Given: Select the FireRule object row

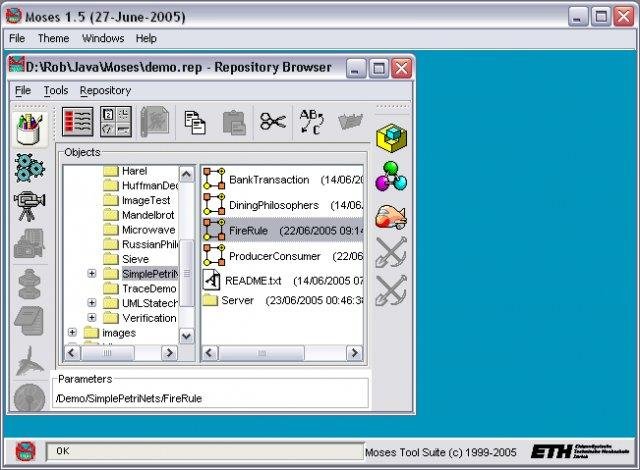Looking at the screenshot, I should click(x=282, y=230).
